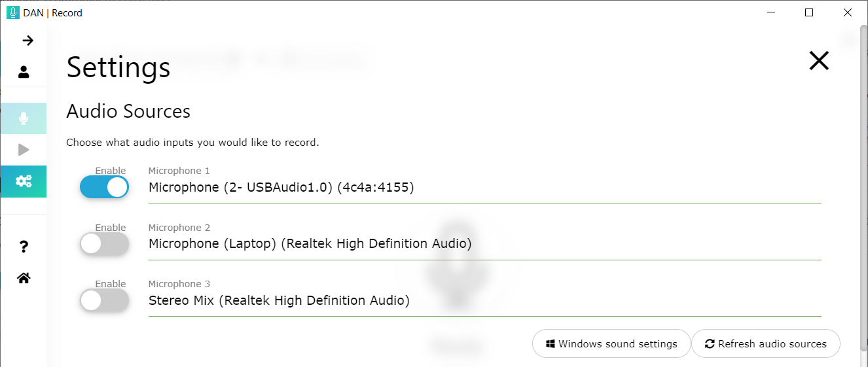Maximize the DAN Record window
Image resolution: width=868 pixels, height=367 pixels.
tap(809, 12)
